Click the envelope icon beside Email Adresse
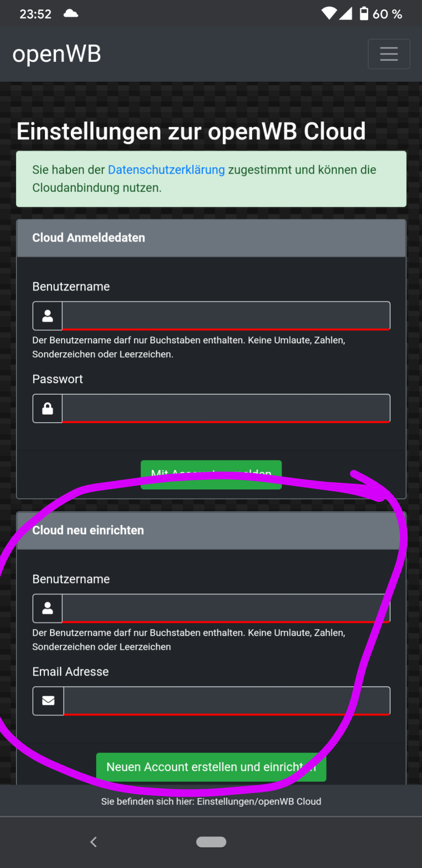The width and height of the screenshot is (422, 868). click(x=48, y=701)
